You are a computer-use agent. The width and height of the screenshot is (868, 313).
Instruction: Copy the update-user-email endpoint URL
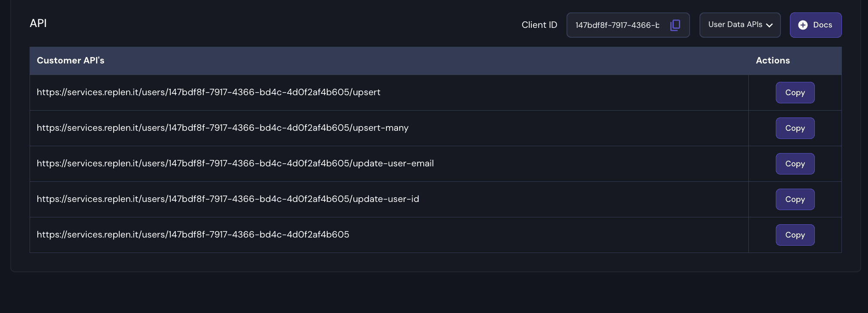[795, 164]
